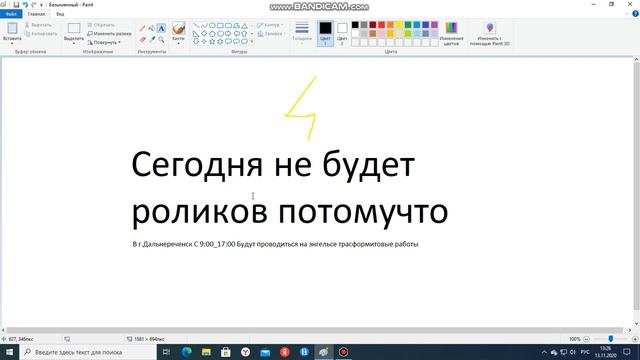Click the Windows search box in taskbar
The image size is (640, 360).
(x=88, y=352)
